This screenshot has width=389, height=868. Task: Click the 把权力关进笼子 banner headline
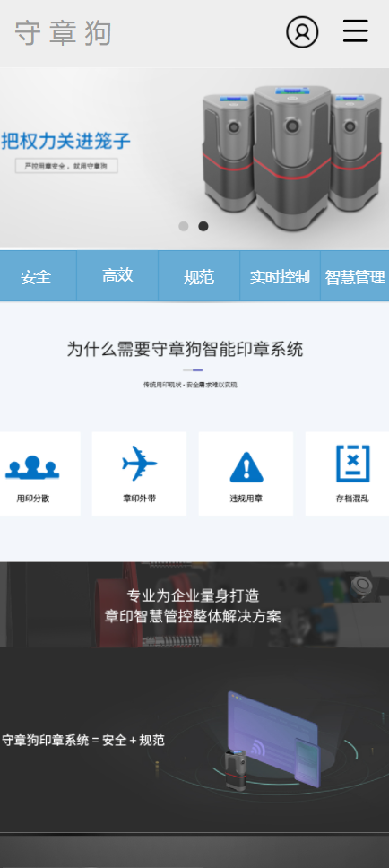65,141
